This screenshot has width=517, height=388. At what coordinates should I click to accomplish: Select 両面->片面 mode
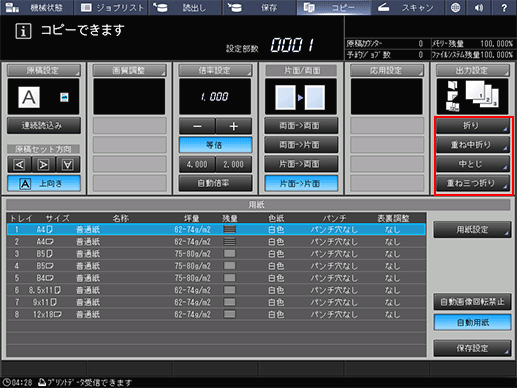tap(301, 145)
